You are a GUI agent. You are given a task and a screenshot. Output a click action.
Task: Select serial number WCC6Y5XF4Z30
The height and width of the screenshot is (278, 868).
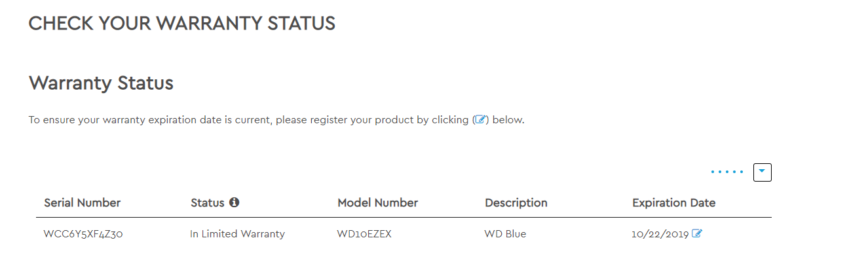point(83,234)
